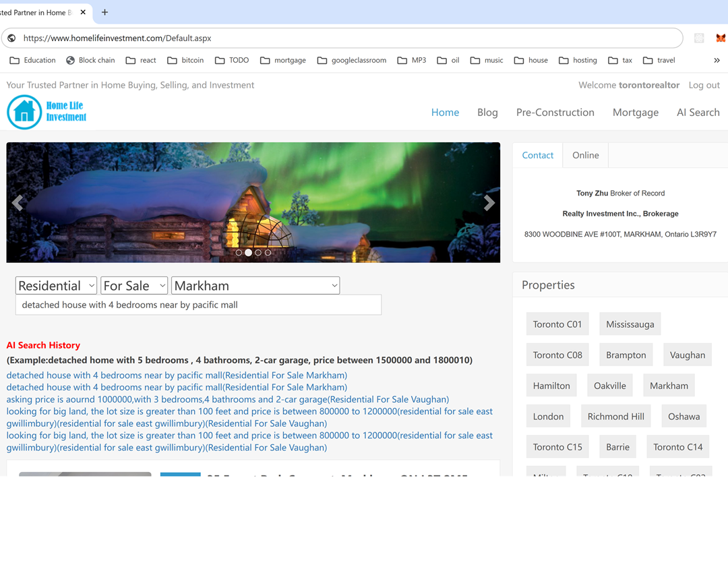728x561 pixels.
Task: Open the travel bookmark folder
Action: point(659,61)
